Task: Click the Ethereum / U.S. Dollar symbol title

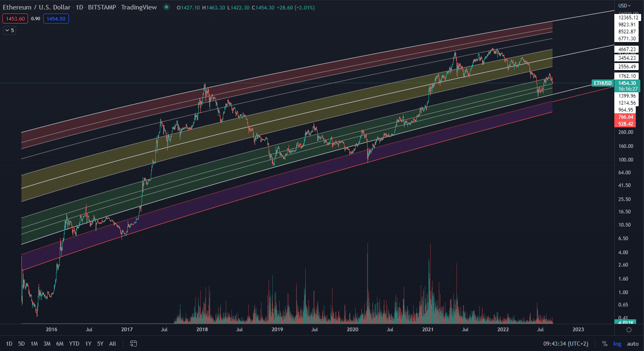Action: 37,7
